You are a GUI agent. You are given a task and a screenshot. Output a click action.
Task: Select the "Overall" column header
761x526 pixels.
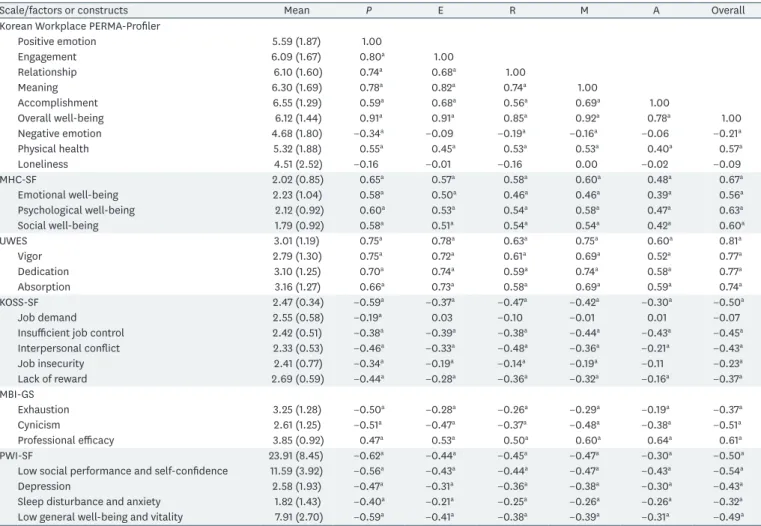pyautogui.click(x=728, y=10)
